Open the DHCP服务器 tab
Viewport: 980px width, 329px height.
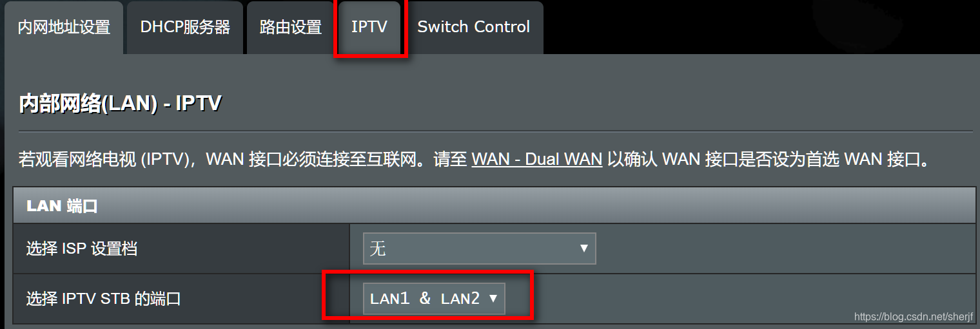[185, 27]
